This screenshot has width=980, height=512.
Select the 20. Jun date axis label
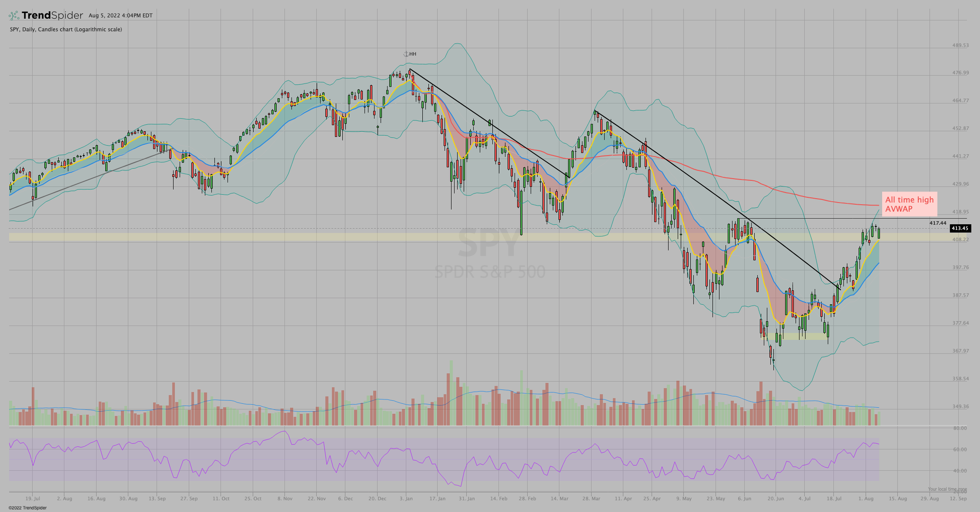(x=776, y=499)
